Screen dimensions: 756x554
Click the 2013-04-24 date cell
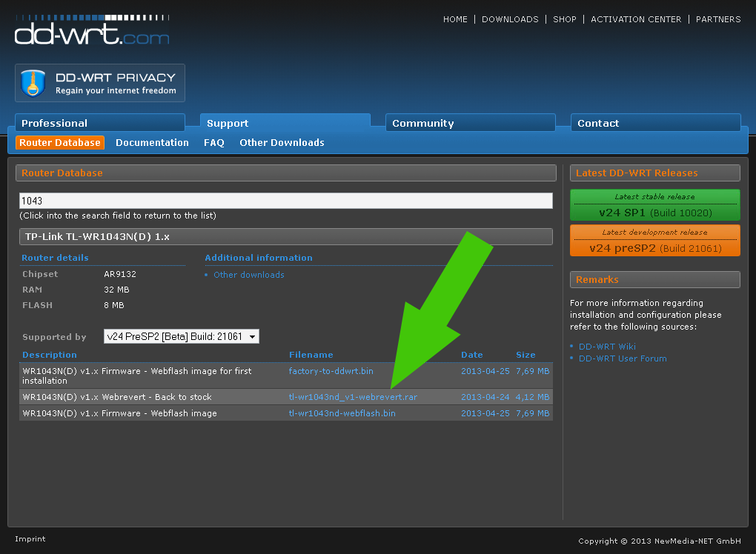[x=485, y=397]
